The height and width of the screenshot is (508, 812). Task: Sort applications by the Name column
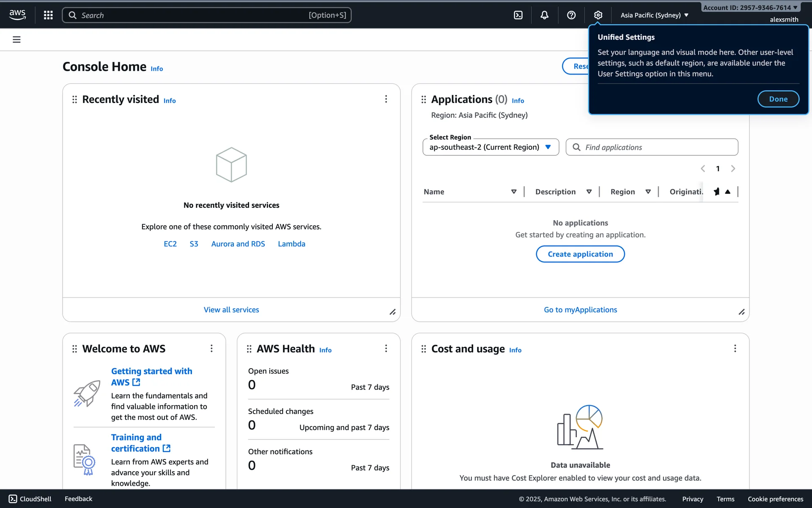513,192
